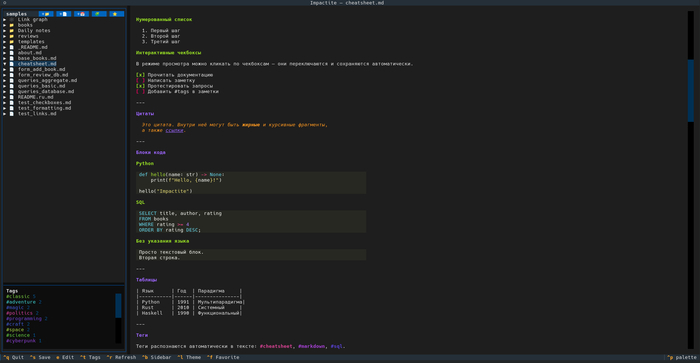
Task: Click the 'Rust' table cell
Action: coord(147,308)
